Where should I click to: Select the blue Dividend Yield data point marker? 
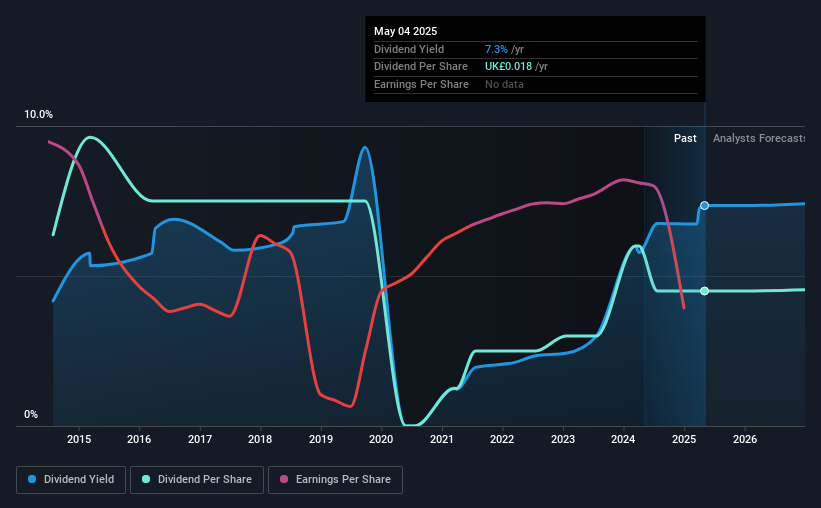[705, 205]
